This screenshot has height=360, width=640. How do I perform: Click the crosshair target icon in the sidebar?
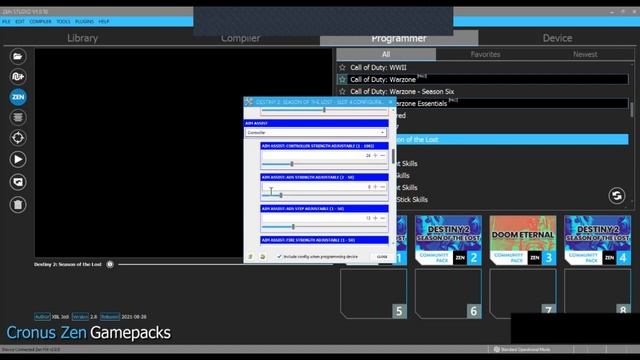click(x=18, y=138)
